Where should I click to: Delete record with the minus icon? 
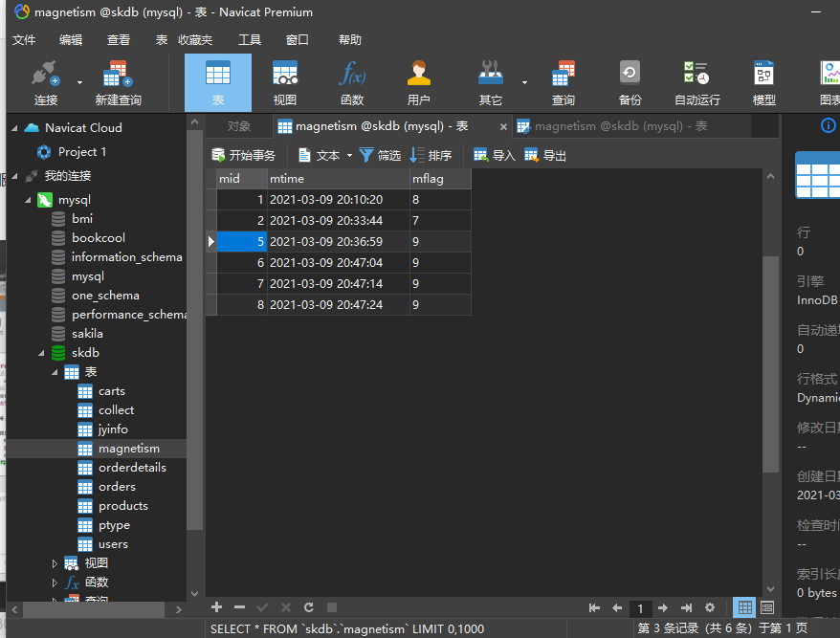click(239, 607)
